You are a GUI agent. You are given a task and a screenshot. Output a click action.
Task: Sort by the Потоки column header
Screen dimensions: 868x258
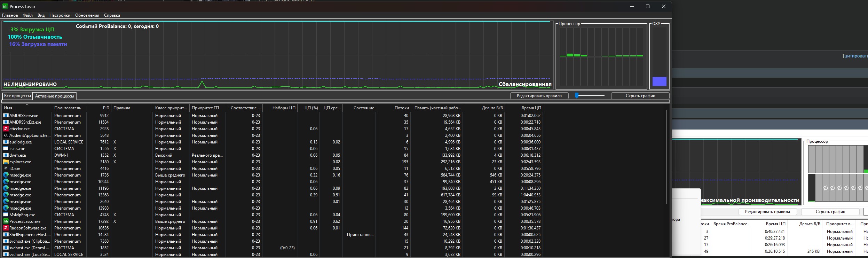point(393,108)
